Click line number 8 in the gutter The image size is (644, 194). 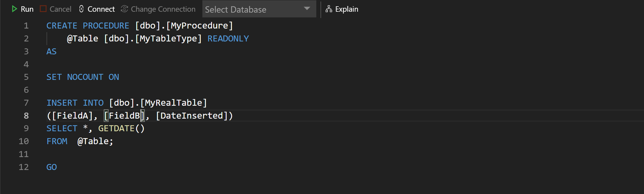(26, 116)
